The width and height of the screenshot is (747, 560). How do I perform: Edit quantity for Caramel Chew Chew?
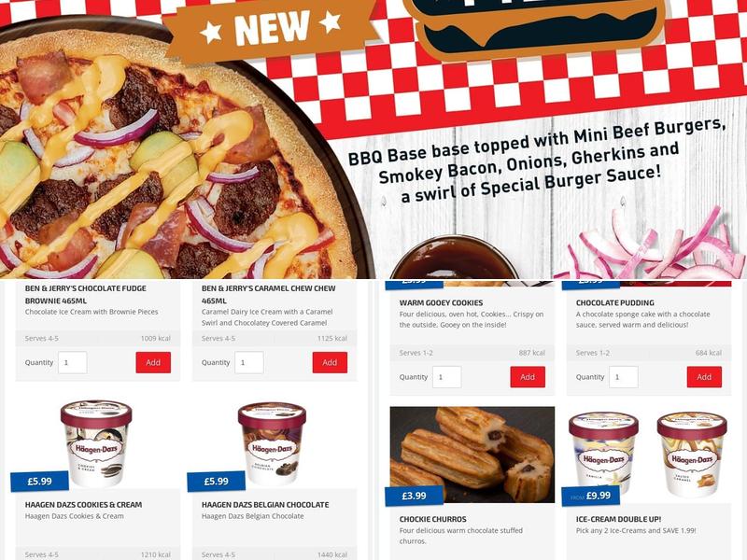click(249, 362)
